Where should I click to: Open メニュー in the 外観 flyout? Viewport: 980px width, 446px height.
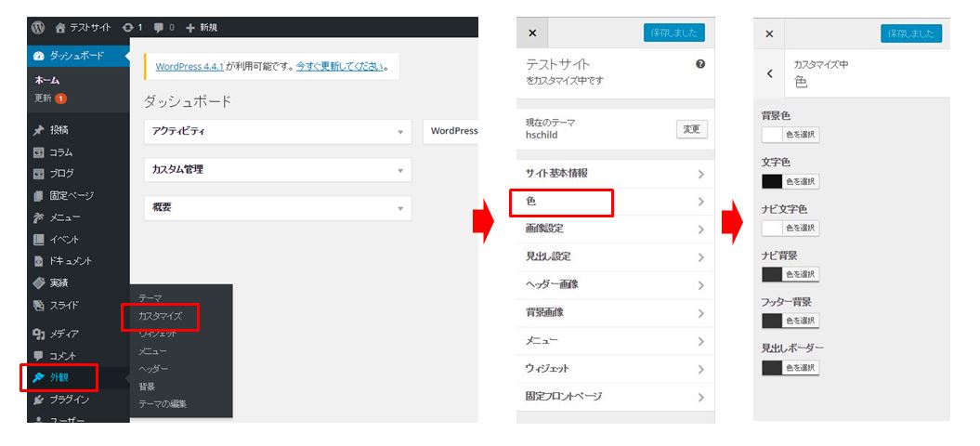tap(152, 351)
